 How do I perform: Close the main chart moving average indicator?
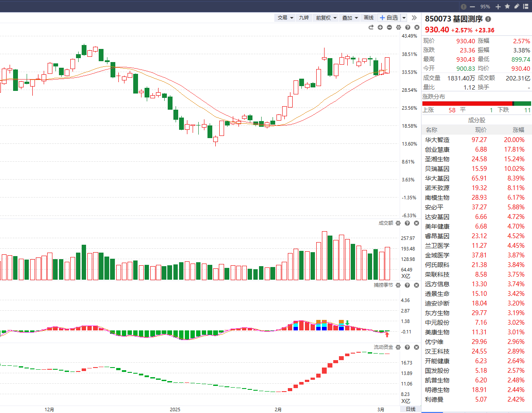(x=417, y=28)
